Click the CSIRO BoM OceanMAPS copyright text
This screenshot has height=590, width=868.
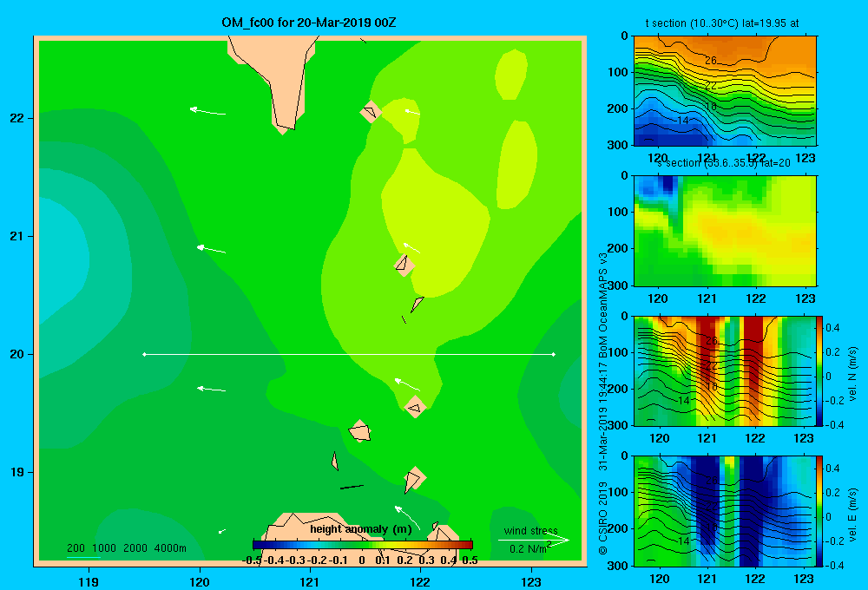point(603,404)
